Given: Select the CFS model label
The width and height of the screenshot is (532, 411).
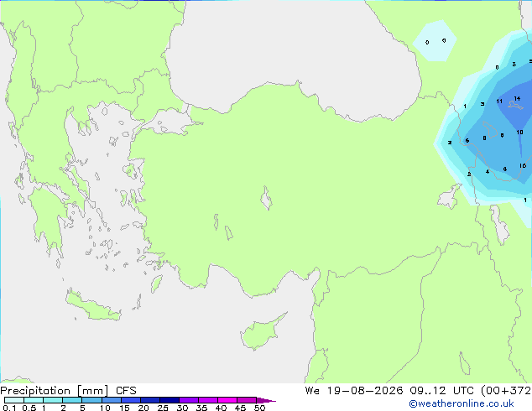Looking at the screenshot, I should (x=126, y=391).
